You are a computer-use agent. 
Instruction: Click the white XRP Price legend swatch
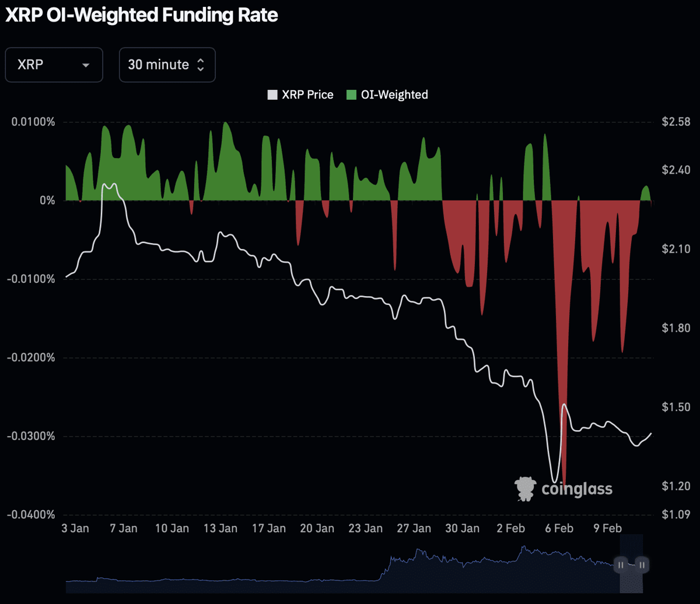point(272,94)
